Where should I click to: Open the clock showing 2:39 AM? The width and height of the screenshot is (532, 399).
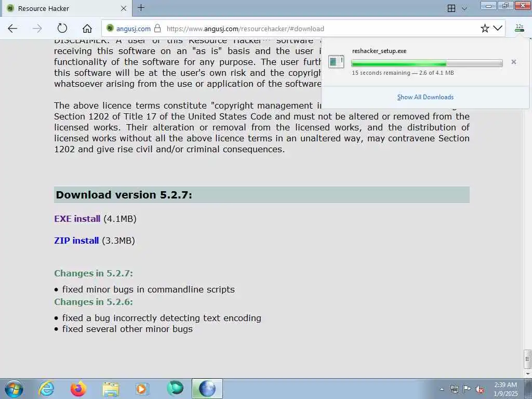tap(506, 389)
